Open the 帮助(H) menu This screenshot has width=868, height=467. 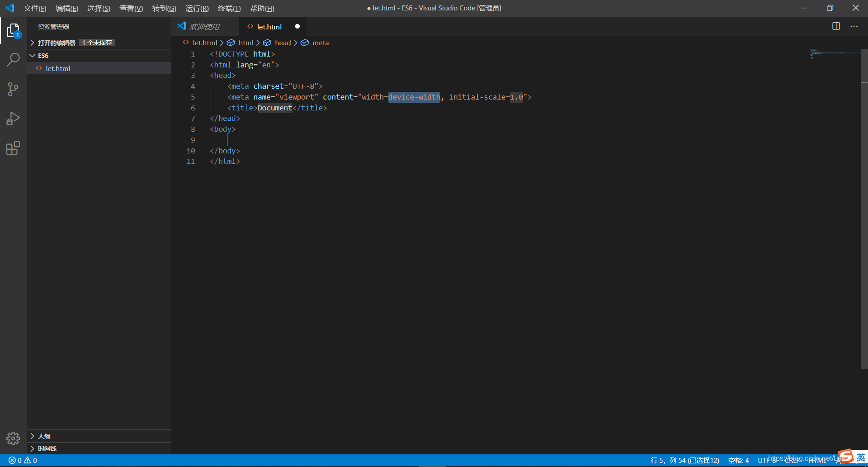coord(262,8)
